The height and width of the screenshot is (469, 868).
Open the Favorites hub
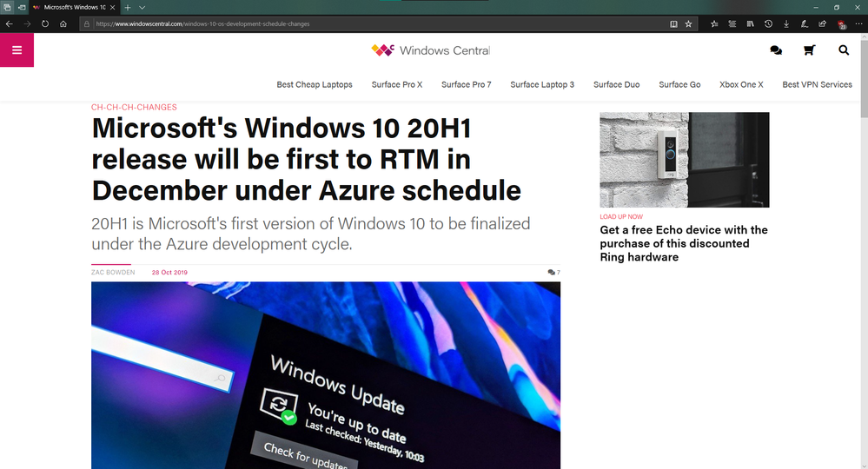[714, 23]
